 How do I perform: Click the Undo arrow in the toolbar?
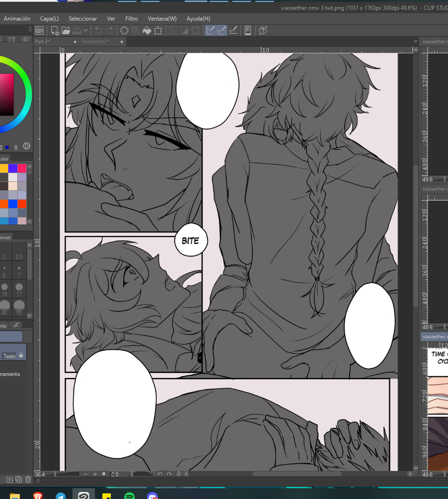pyautogui.click(x=98, y=30)
